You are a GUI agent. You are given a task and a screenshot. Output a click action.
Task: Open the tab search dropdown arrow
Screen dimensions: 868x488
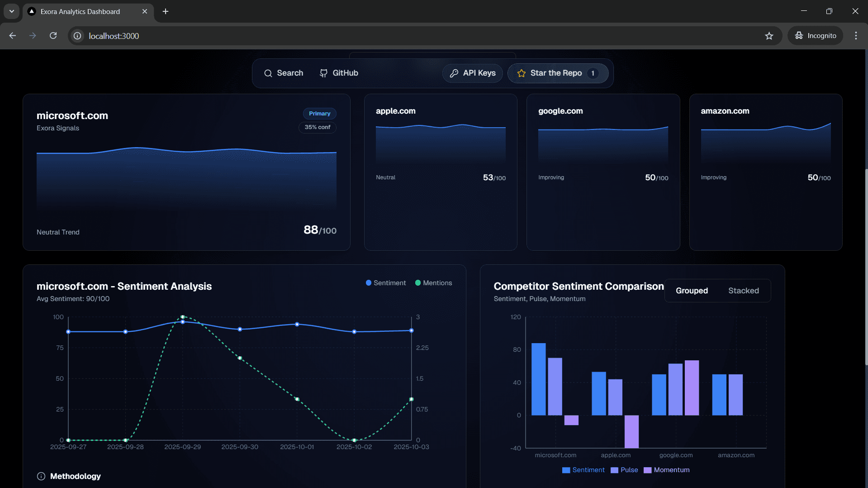coord(12,11)
